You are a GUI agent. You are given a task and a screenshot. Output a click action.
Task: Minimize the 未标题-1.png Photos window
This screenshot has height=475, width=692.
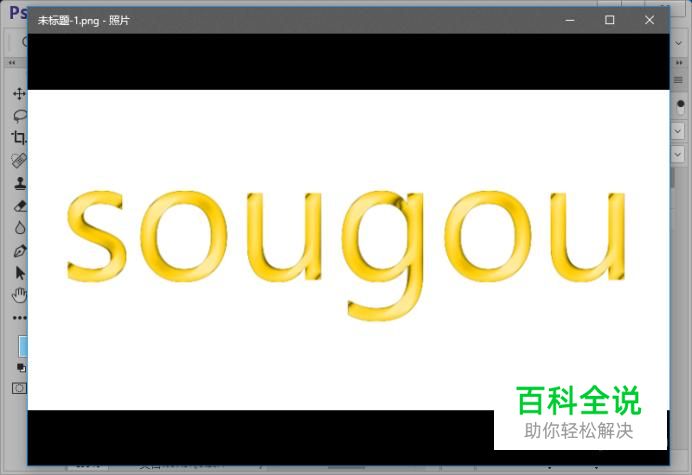(x=570, y=20)
